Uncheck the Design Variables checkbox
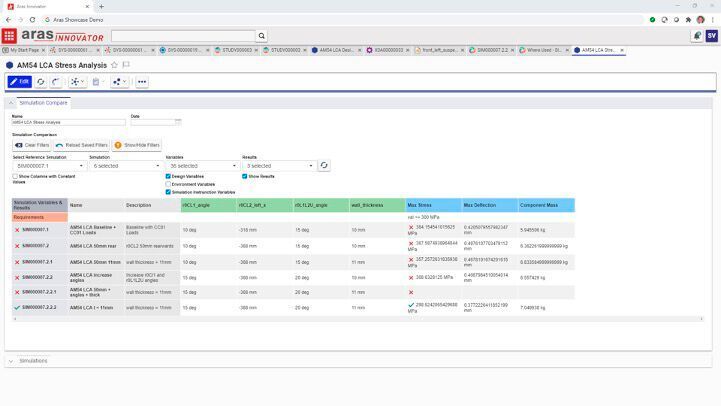 [x=168, y=176]
